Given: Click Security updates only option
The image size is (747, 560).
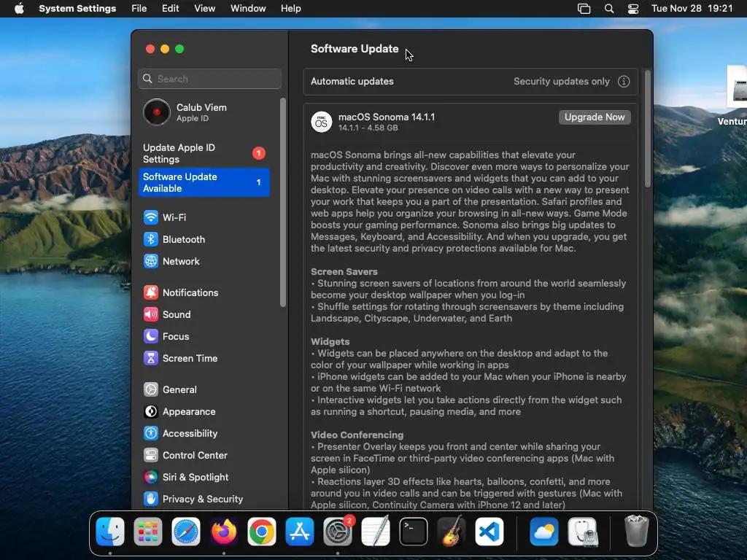Looking at the screenshot, I should pyautogui.click(x=561, y=82).
